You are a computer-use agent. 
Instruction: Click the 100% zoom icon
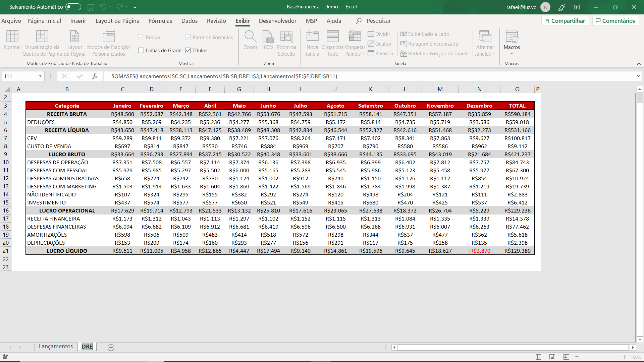click(x=267, y=37)
